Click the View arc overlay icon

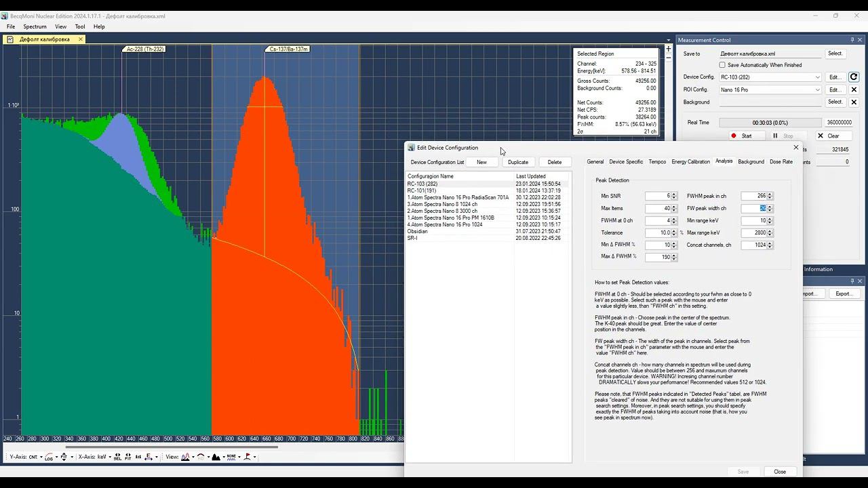click(x=201, y=457)
